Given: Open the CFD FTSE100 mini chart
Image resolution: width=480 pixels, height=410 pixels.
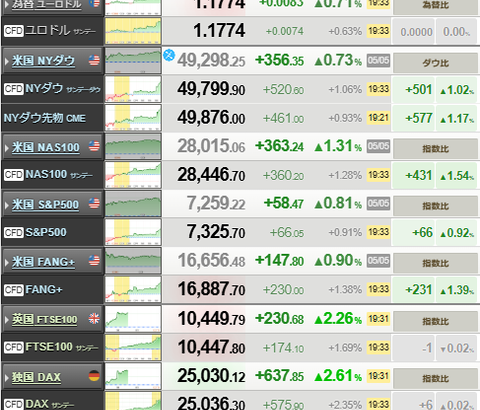Looking at the screenshot, I should [x=133, y=348].
